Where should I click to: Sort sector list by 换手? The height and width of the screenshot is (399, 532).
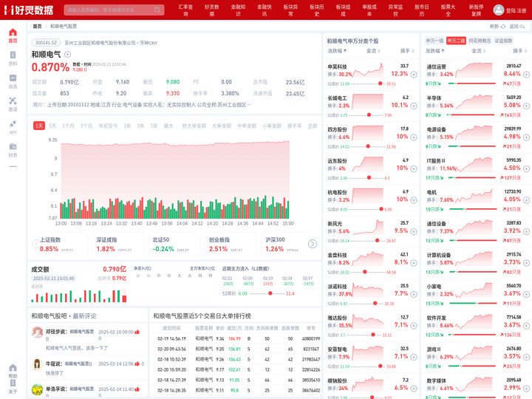click(519, 51)
